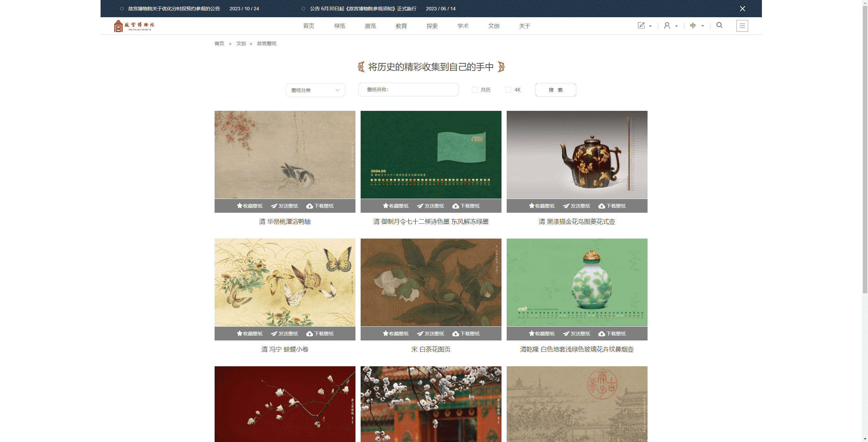The width and height of the screenshot is (868, 442).
Task: Open the 展览 navigation menu
Action: click(x=370, y=26)
